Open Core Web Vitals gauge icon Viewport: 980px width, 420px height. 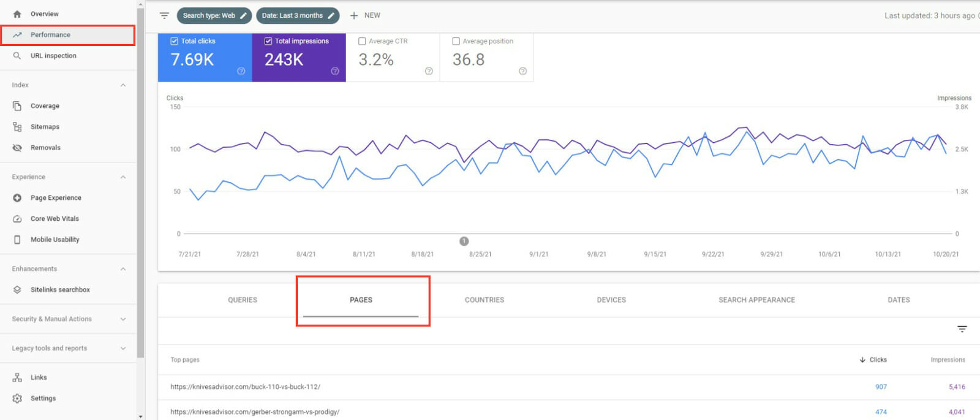pos(17,219)
